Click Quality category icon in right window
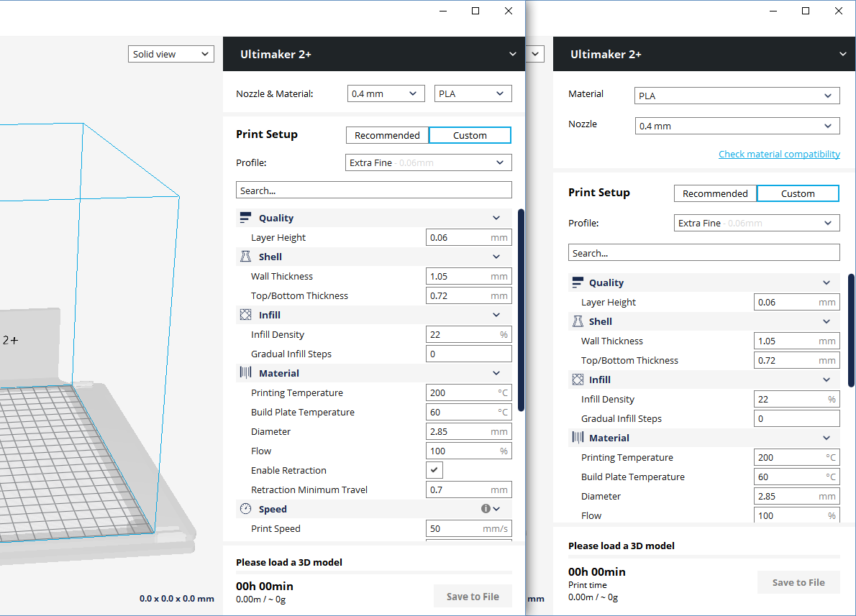The height and width of the screenshot is (616, 856). click(578, 282)
